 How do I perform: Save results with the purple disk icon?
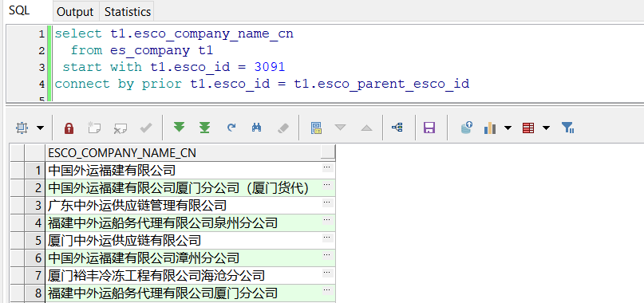coord(429,128)
